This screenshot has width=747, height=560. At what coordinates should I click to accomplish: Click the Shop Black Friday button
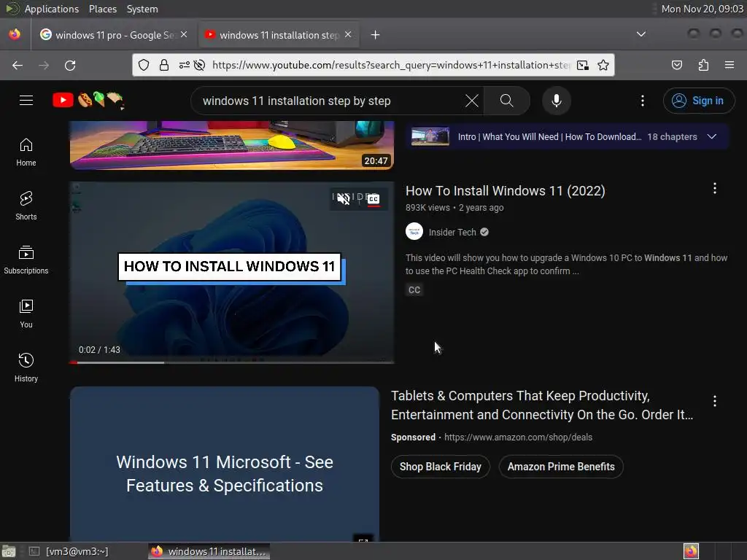pos(440,467)
